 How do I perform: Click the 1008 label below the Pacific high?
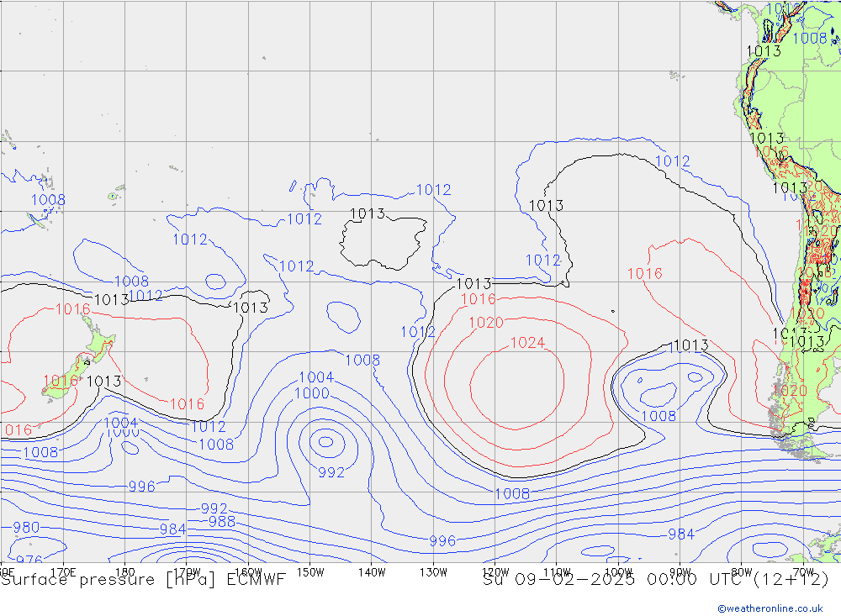512,493
